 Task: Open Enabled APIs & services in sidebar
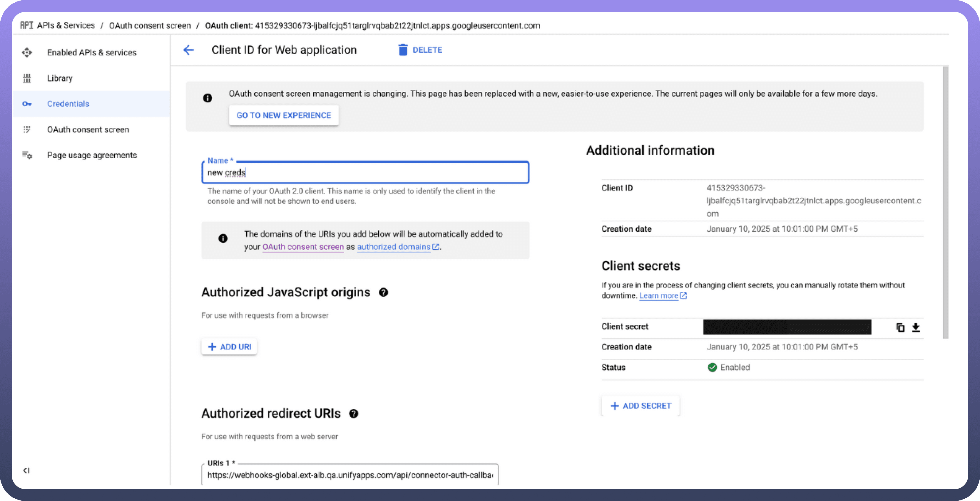[91, 53]
